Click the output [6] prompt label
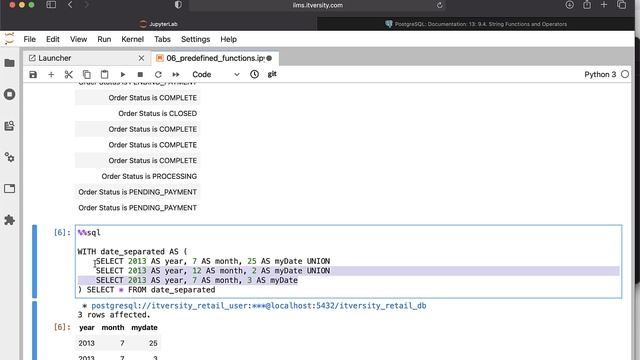 pos(62,327)
